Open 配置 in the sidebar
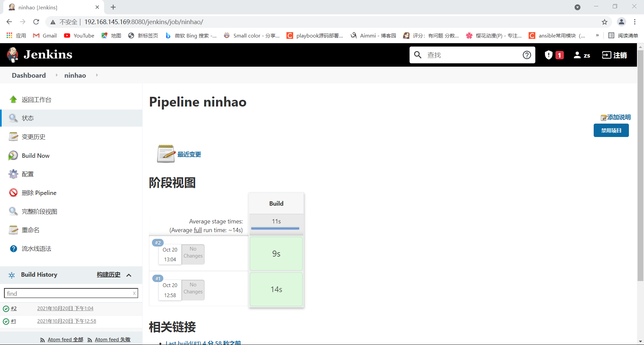Image resolution: width=644 pixels, height=345 pixels. [x=28, y=174]
